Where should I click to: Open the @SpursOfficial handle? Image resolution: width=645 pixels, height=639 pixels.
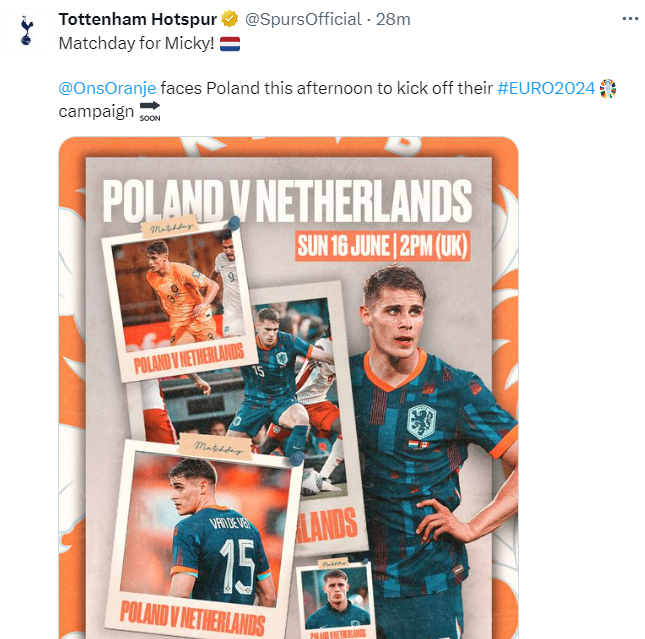303,19
